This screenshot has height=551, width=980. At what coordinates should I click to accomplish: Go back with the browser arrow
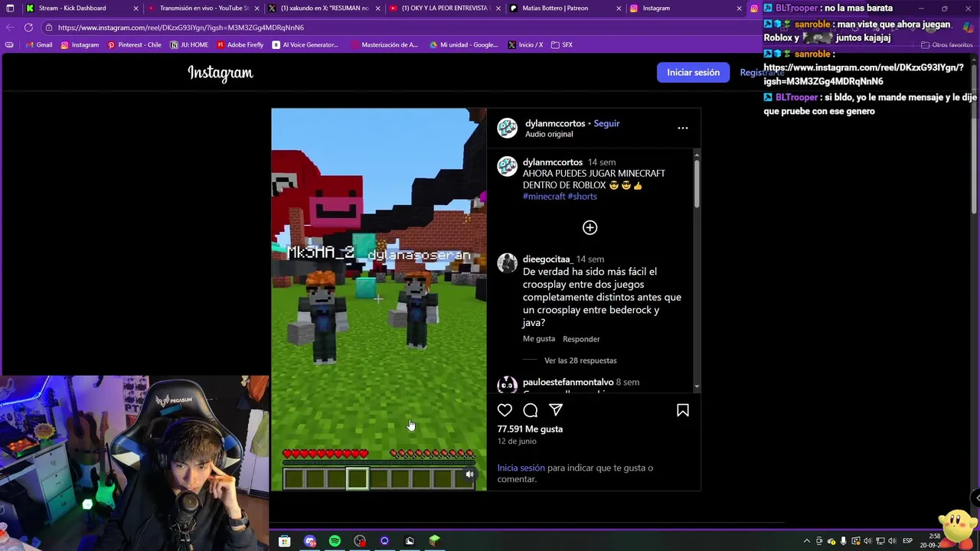pyautogui.click(x=9, y=28)
